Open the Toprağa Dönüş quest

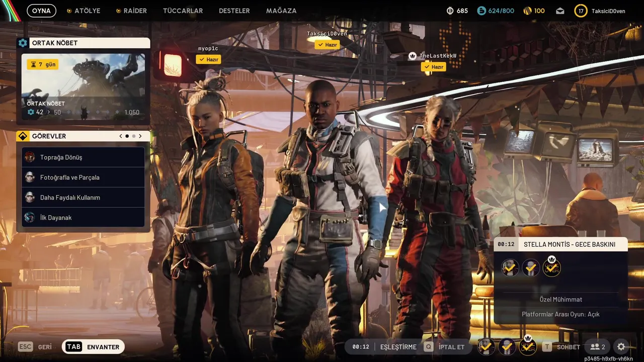point(83,157)
